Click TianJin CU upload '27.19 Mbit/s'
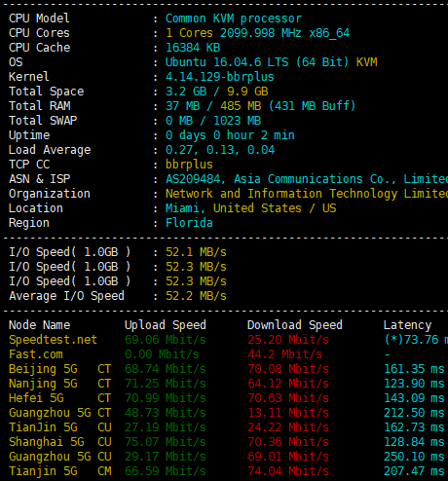 166,427
